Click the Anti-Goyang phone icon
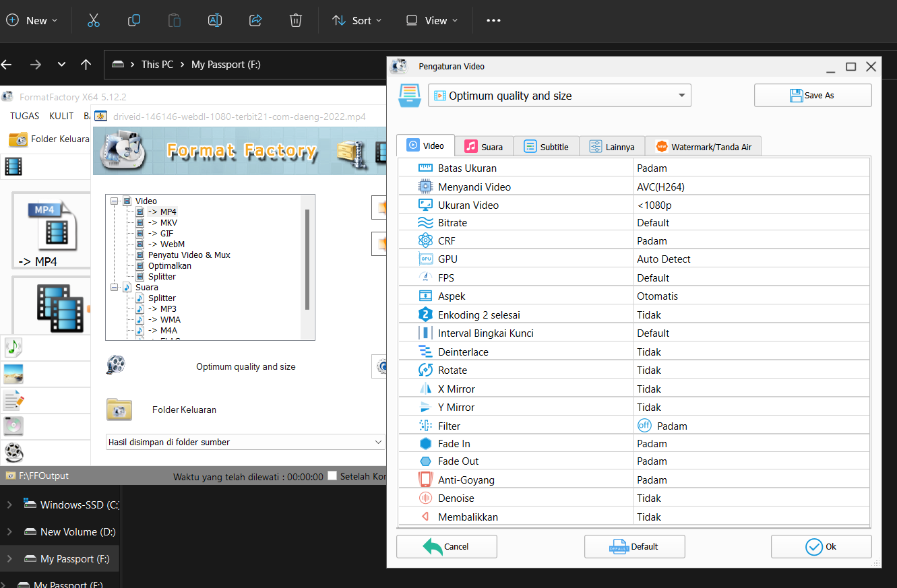 (425, 480)
